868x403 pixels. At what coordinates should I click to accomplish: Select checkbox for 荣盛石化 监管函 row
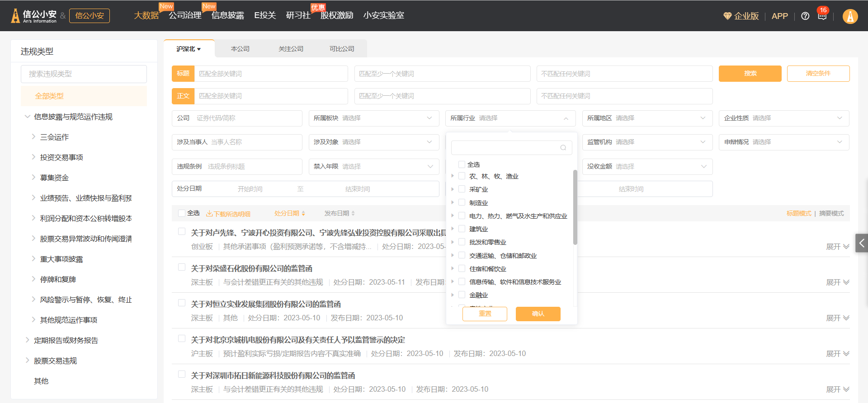[182, 267]
